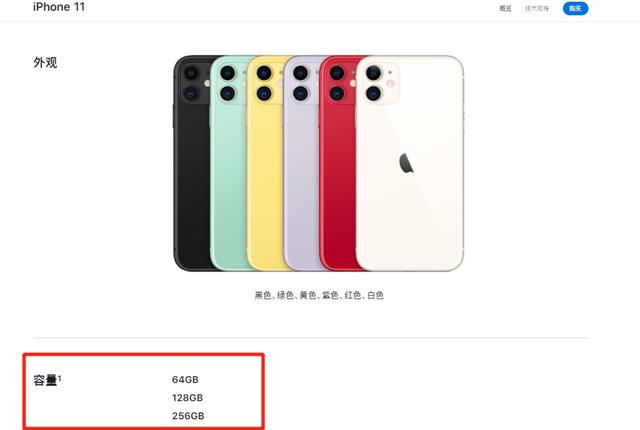The height and width of the screenshot is (430, 640).
Task: Click the 外观 section heading
Action: coord(45,62)
